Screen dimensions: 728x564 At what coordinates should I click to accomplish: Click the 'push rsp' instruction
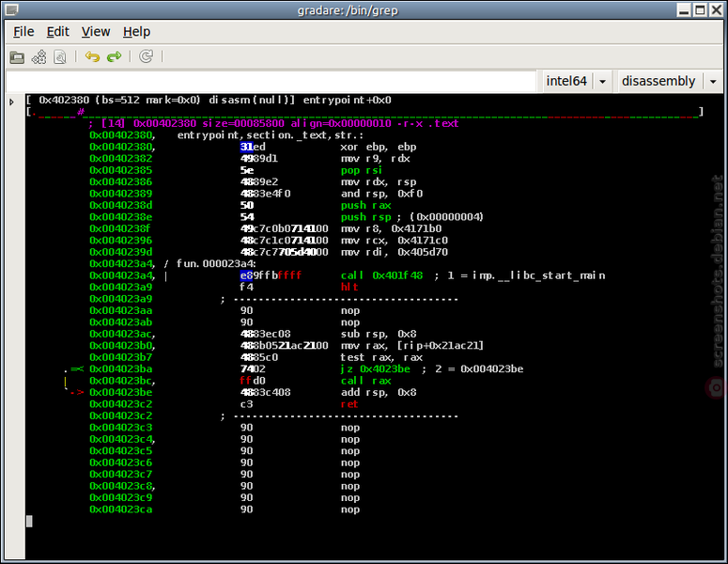click(365, 217)
